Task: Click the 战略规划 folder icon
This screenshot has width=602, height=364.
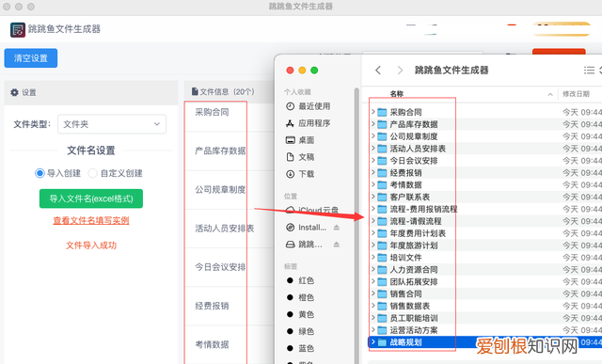Action: point(382,342)
